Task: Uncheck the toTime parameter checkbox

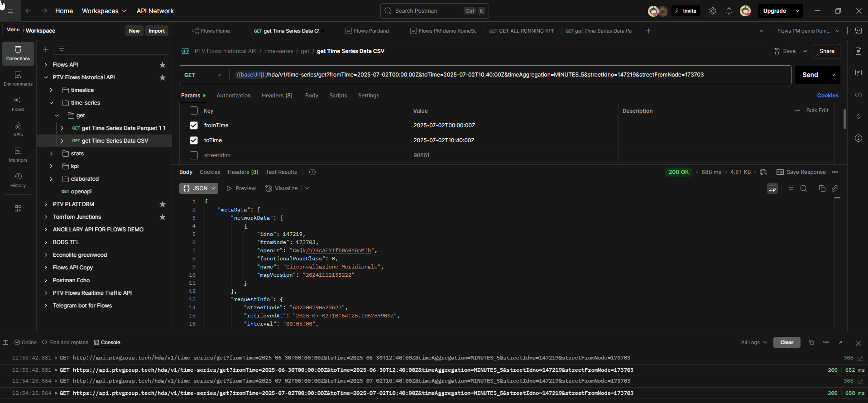Action: [194, 140]
